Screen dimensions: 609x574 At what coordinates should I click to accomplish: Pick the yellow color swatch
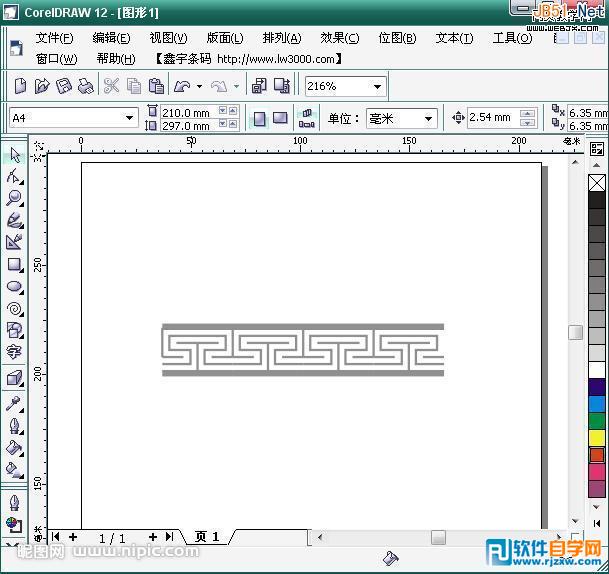(597, 438)
